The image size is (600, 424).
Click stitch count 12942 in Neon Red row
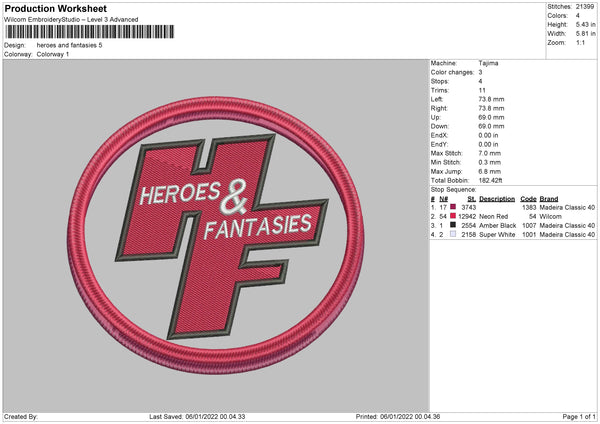[467, 216]
